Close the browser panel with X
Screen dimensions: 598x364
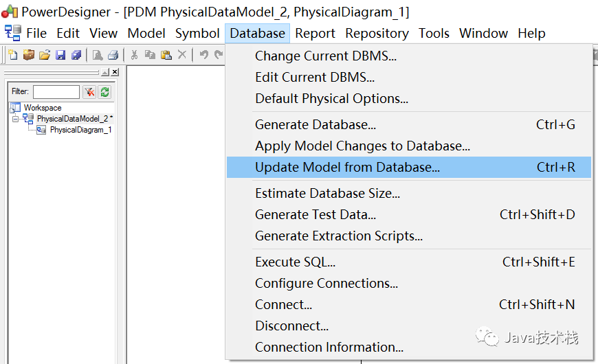click(115, 72)
